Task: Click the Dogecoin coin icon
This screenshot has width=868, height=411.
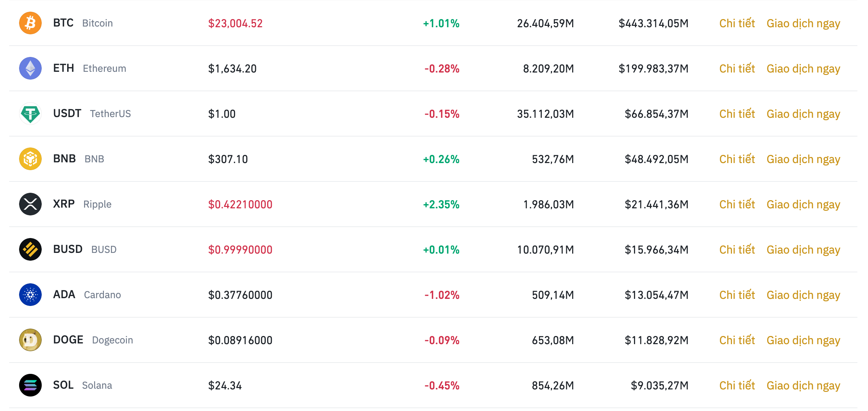Action: click(30, 340)
